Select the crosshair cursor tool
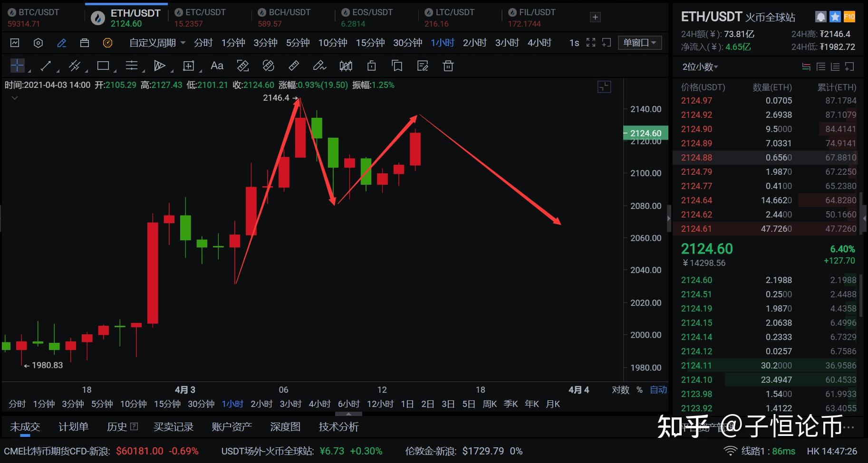 [x=17, y=66]
